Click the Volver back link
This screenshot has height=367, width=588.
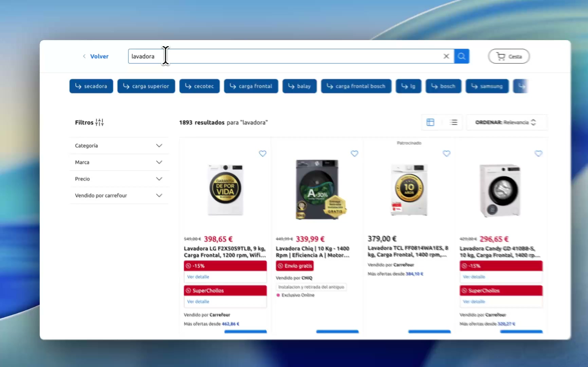(x=95, y=56)
